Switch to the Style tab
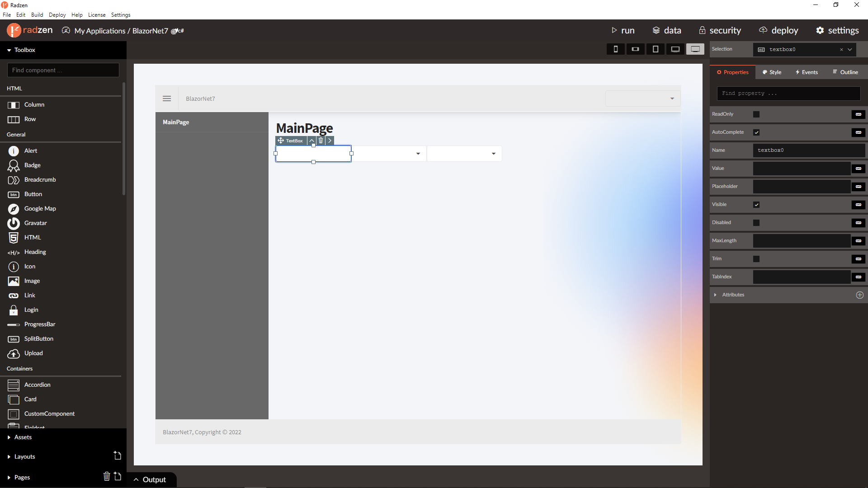The height and width of the screenshot is (488, 868). click(771, 72)
